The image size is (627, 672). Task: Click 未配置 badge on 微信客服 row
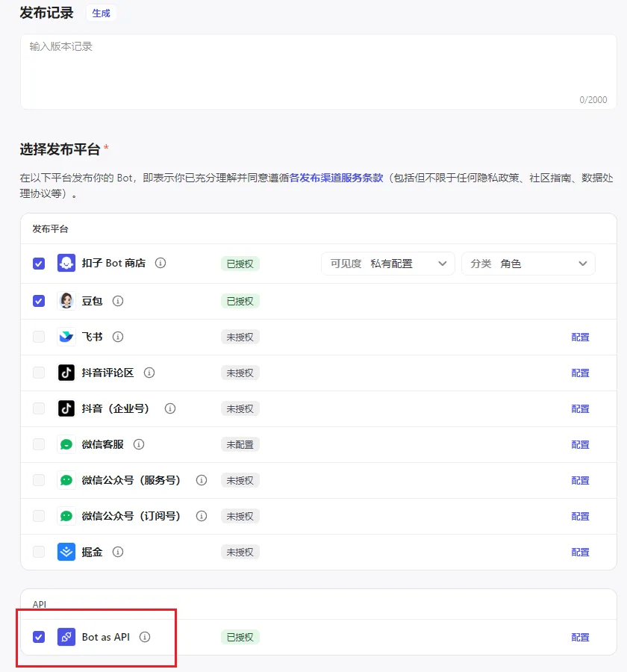click(x=240, y=445)
